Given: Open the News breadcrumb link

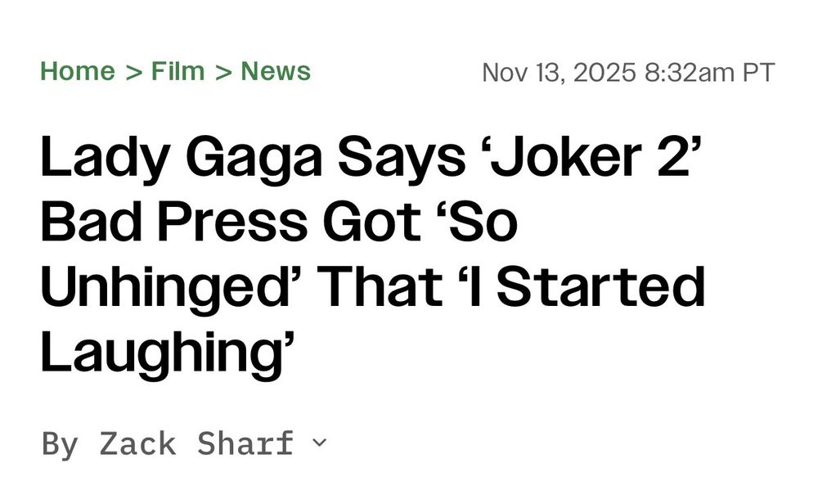Looking at the screenshot, I should pyautogui.click(x=276, y=71).
